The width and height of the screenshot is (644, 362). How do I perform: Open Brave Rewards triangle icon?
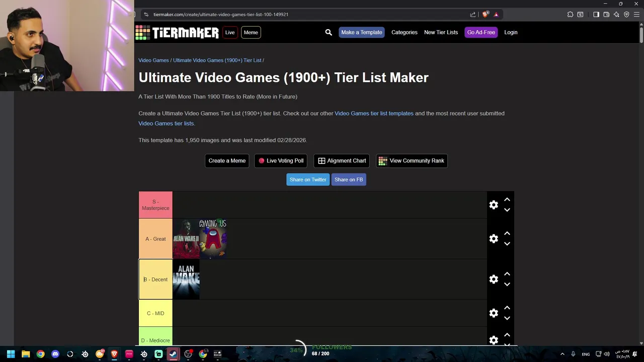496,15
